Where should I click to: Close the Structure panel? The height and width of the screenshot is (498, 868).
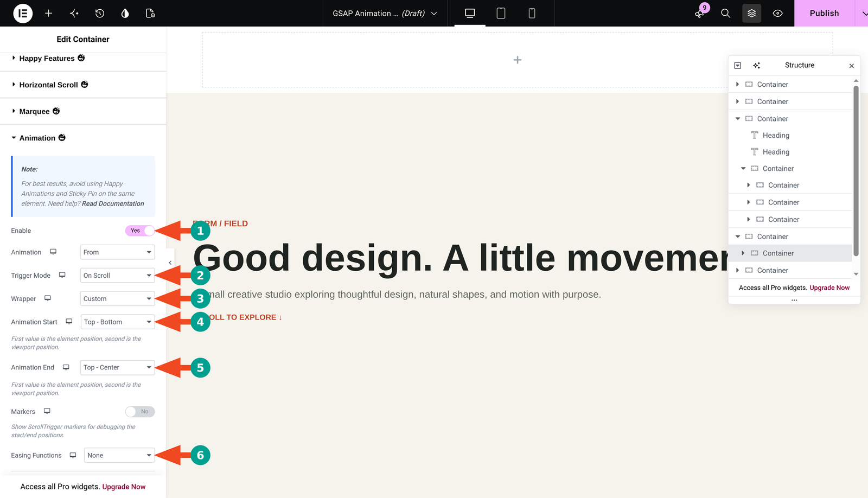[852, 66]
